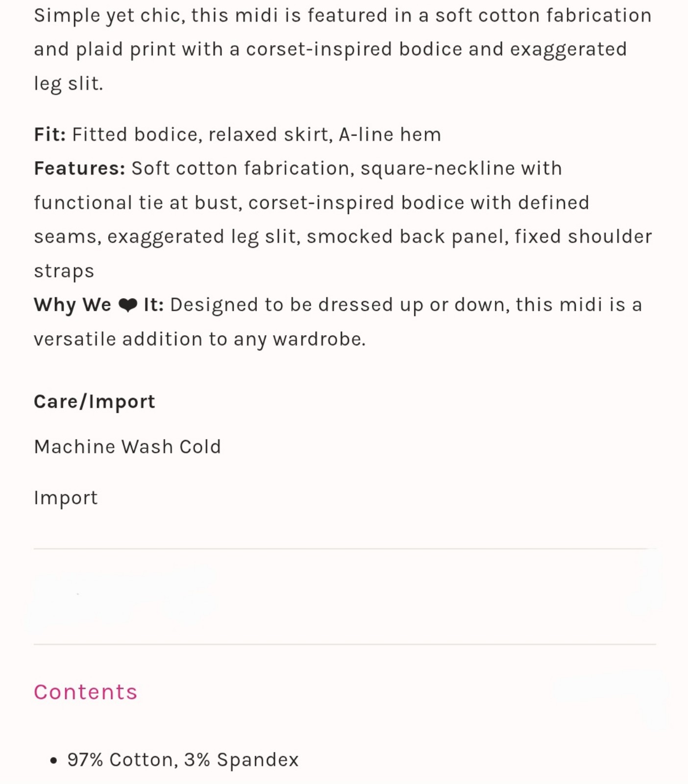
Task: Open the pink Contents heading
Action: click(x=86, y=692)
